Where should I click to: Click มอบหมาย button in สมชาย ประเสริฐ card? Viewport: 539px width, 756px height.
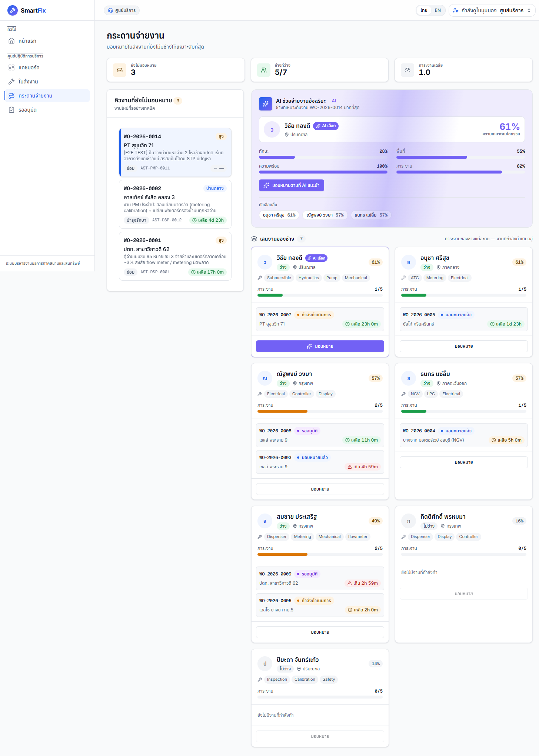click(x=320, y=632)
